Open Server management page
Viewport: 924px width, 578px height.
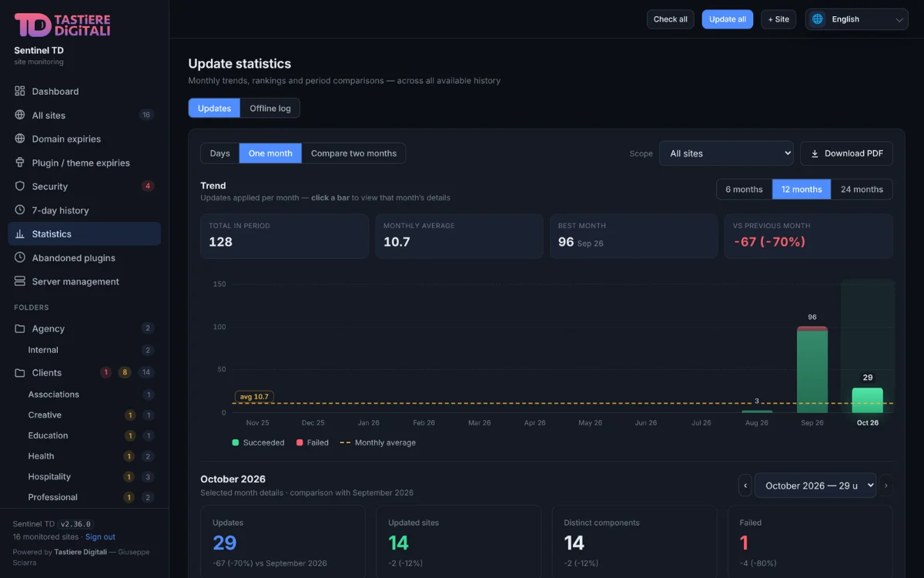point(84,282)
